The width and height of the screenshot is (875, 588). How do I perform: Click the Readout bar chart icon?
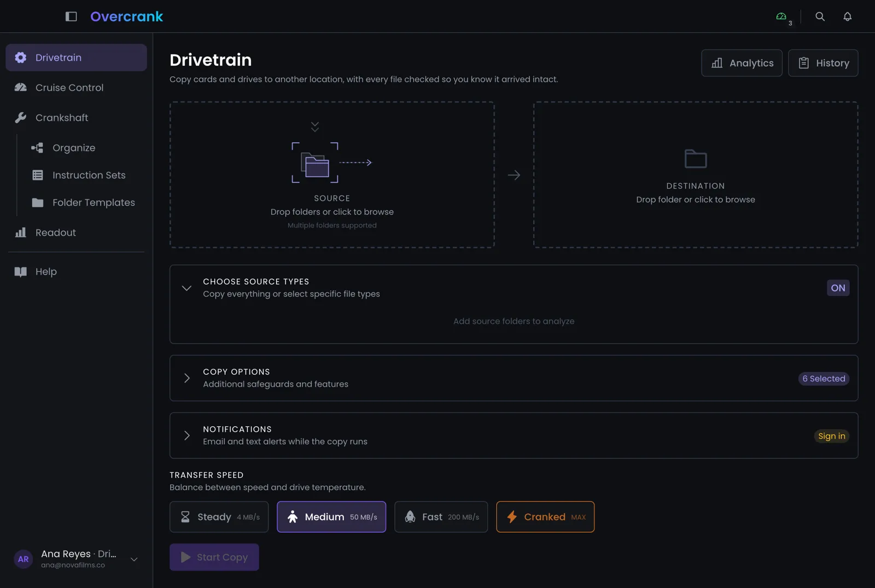coord(21,232)
